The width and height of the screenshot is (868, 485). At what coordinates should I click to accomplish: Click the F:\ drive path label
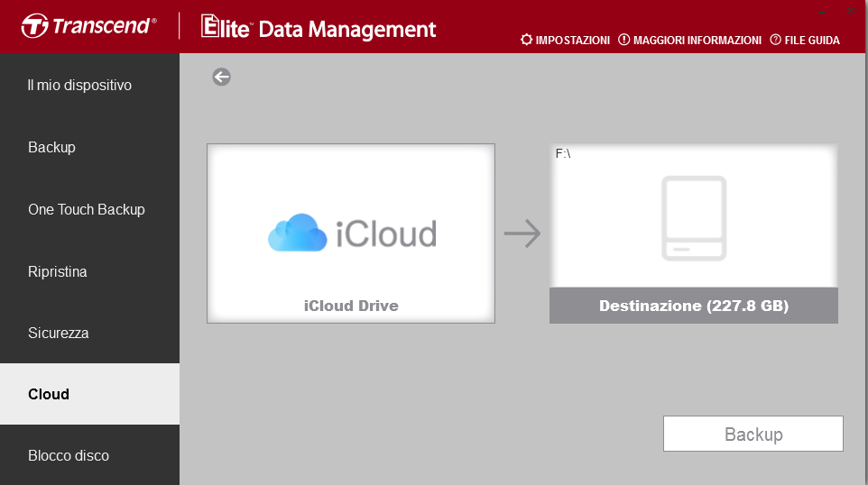[x=563, y=154]
